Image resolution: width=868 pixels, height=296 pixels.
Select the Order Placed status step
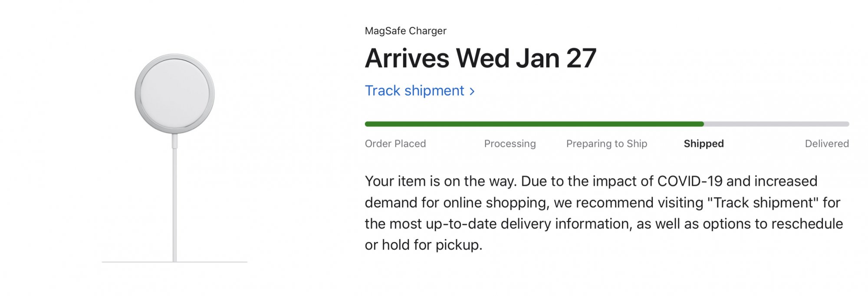pos(395,143)
